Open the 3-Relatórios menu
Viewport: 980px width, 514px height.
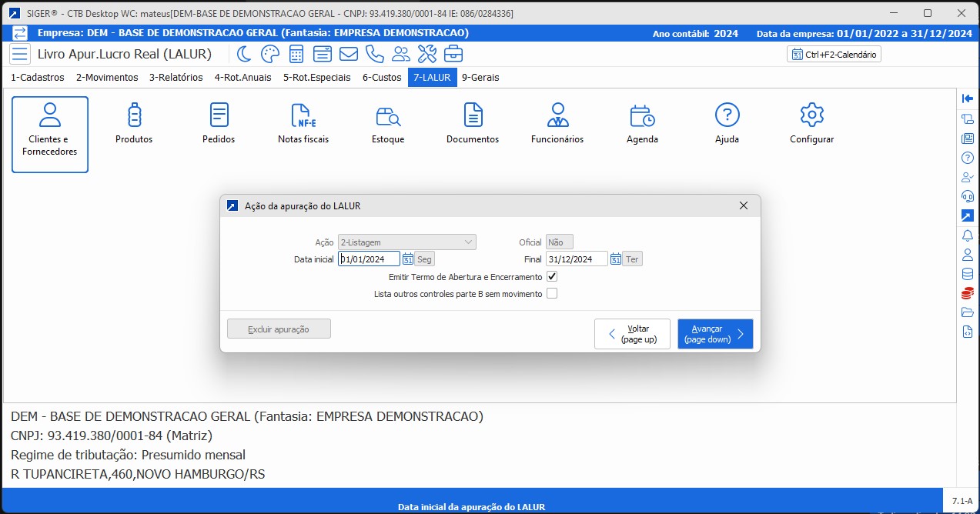tap(176, 78)
